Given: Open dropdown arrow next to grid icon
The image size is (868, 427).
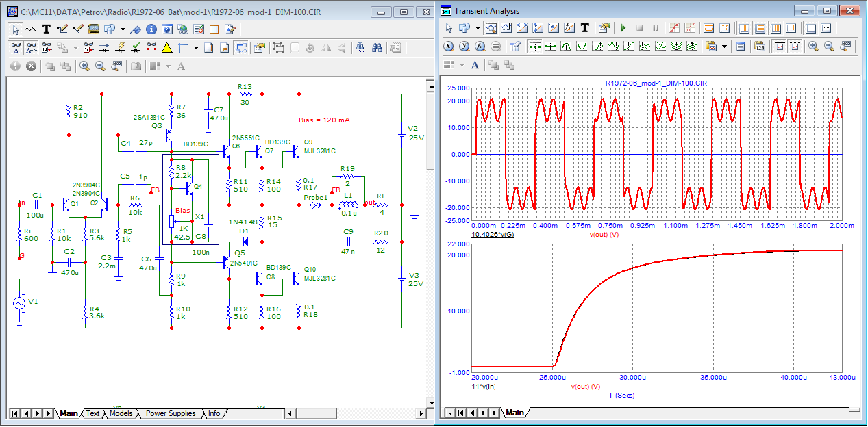Looking at the screenshot, I should (196, 48).
